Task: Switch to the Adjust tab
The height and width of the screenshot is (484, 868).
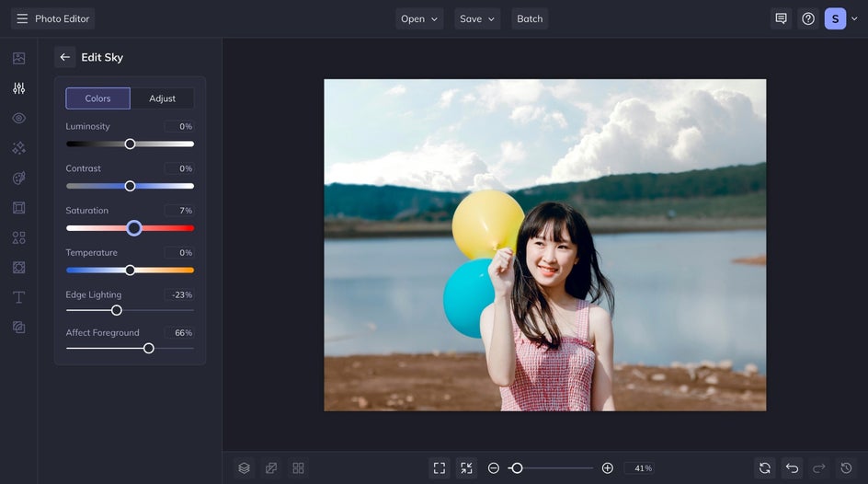Action: click(162, 98)
